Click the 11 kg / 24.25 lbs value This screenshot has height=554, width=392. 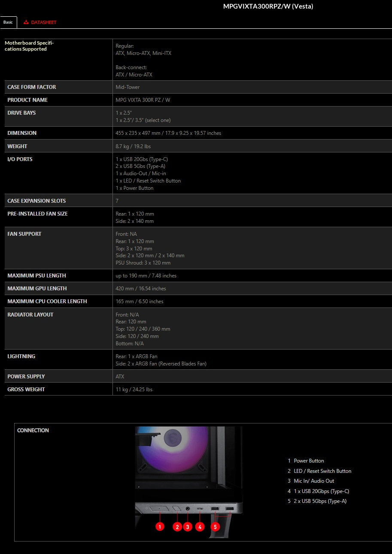pyautogui.click(x=134, y=390)
